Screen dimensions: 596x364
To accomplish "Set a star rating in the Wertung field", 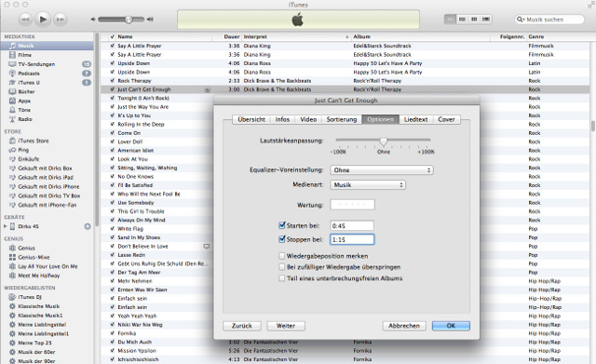I will click(352, 205).
